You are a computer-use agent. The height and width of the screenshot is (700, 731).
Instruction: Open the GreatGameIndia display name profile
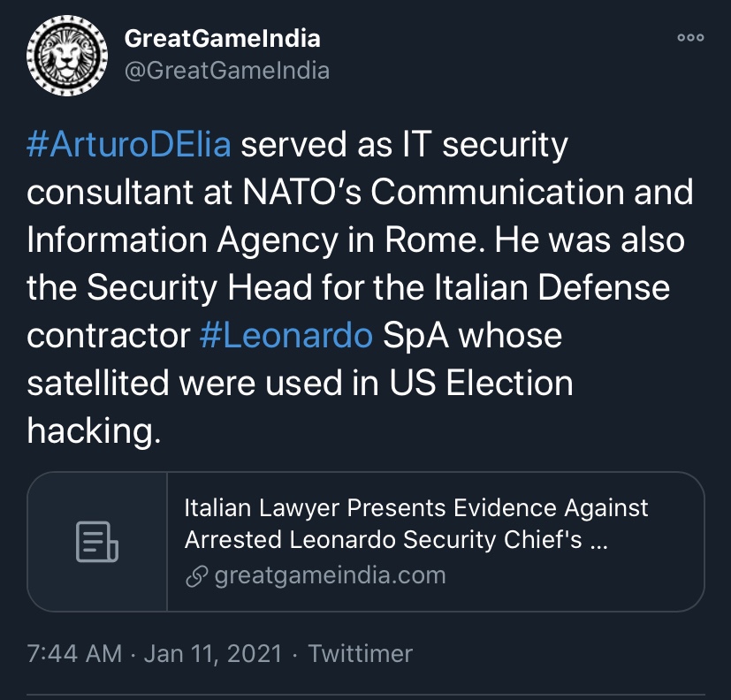pyautogui.click(x=223, y=38)
